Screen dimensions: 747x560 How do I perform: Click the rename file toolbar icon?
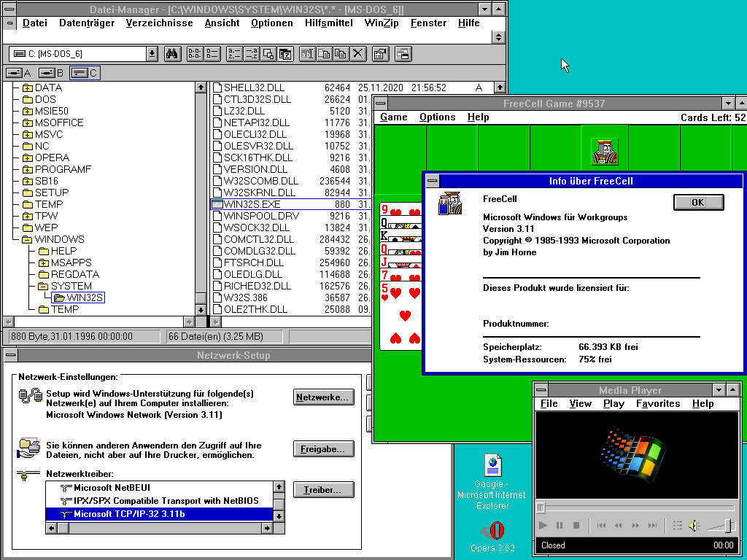click(x=307, y=54)
